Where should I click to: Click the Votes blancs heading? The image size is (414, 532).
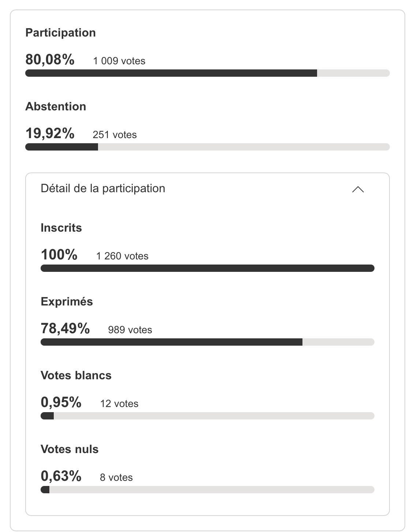(x=76, y=375)
